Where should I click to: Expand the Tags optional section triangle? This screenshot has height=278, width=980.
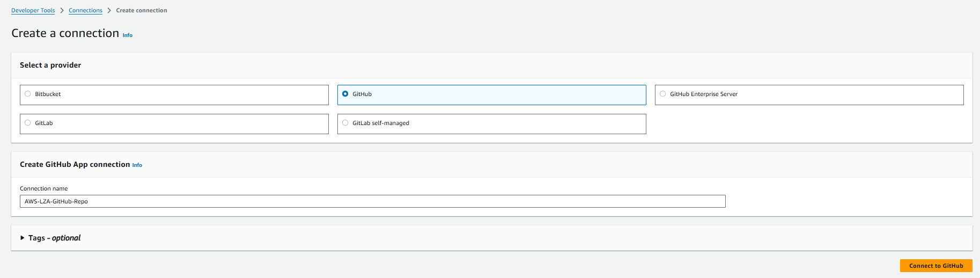coord(23,238)
